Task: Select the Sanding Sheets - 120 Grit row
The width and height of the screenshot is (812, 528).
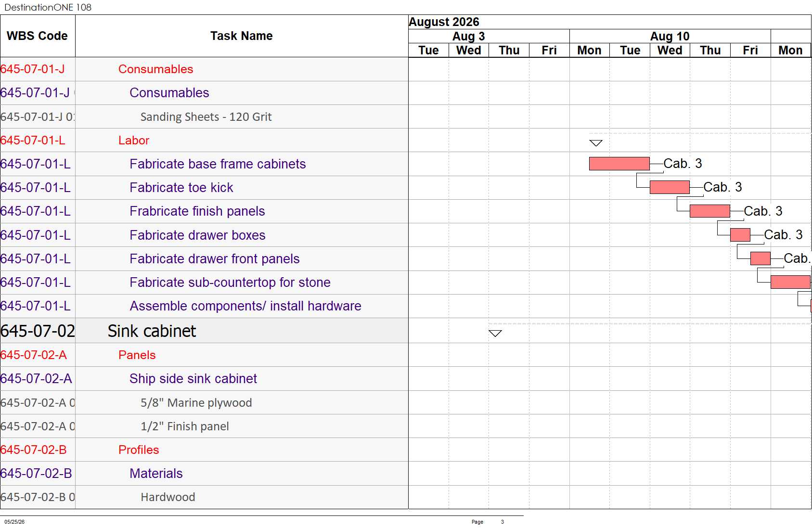Action: pos(204,117)
